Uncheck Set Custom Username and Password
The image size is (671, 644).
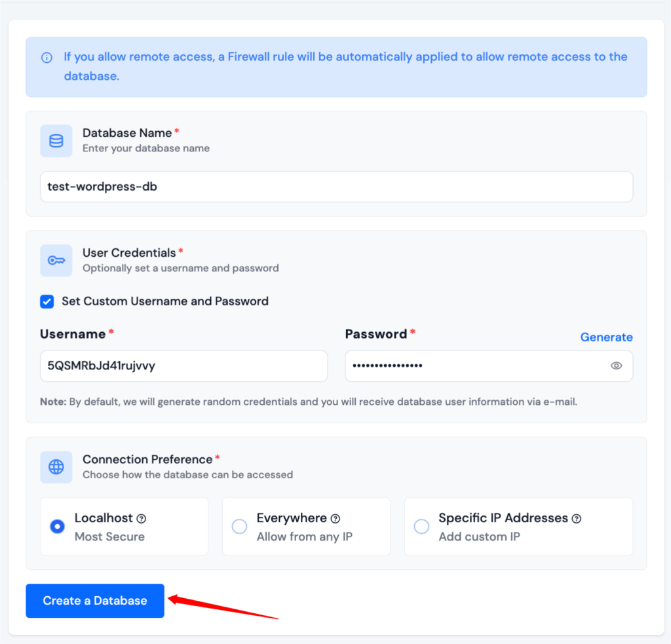[47, 301]
